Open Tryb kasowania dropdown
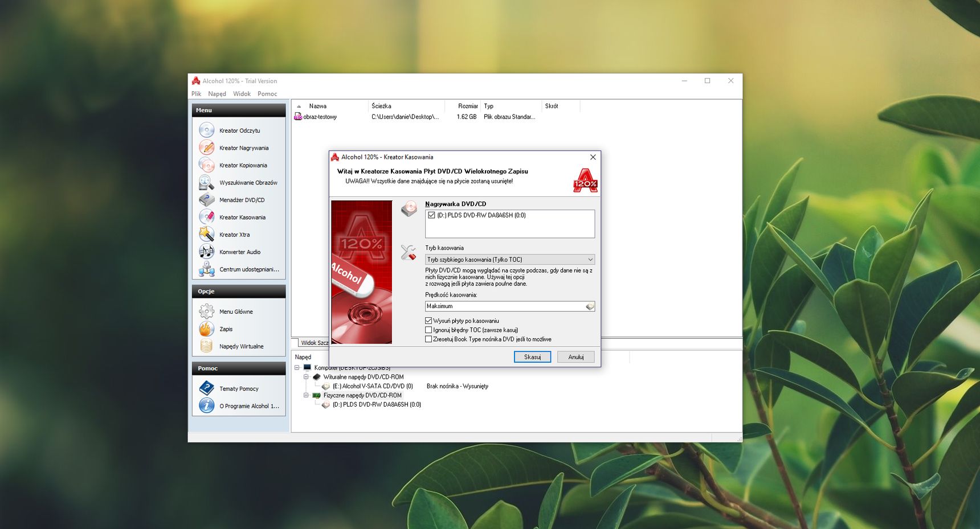The width and height of the screenshot is (980, 529). click(x=510, y=259)
